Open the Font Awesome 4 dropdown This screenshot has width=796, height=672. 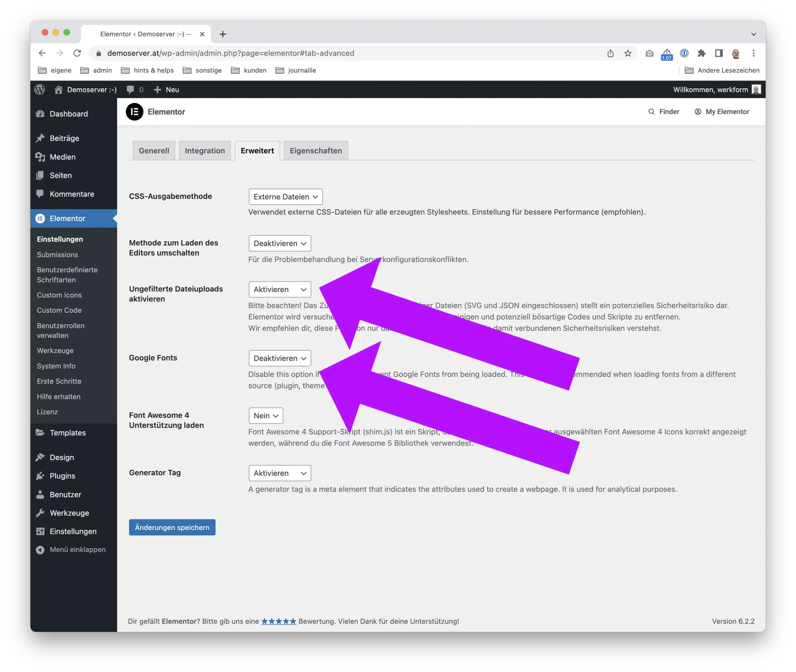pos(266,416)
